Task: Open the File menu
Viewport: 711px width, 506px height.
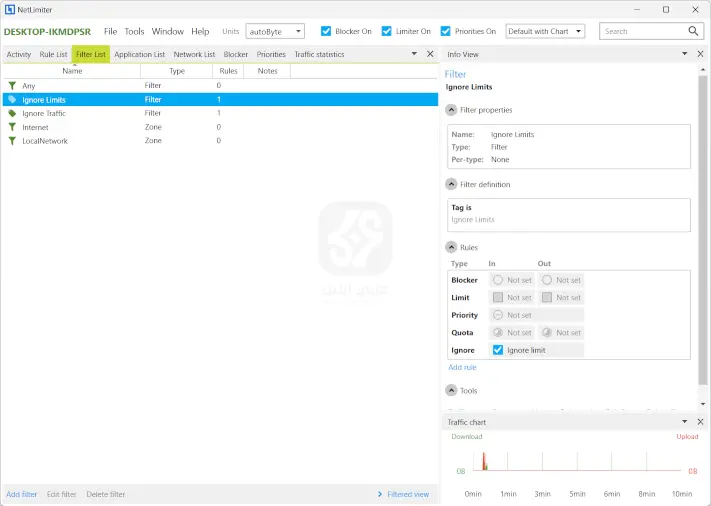Action: tap(110, 31)
